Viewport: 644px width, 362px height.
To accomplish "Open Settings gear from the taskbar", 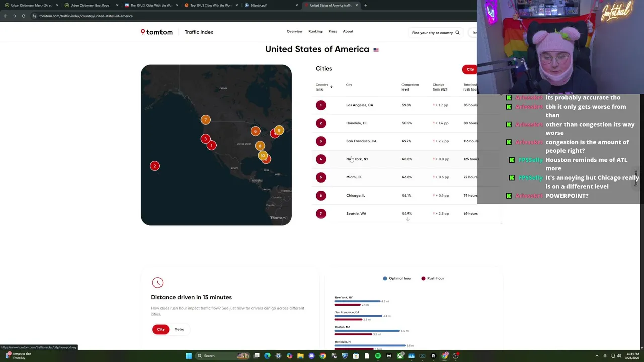I will click(278, 356).
